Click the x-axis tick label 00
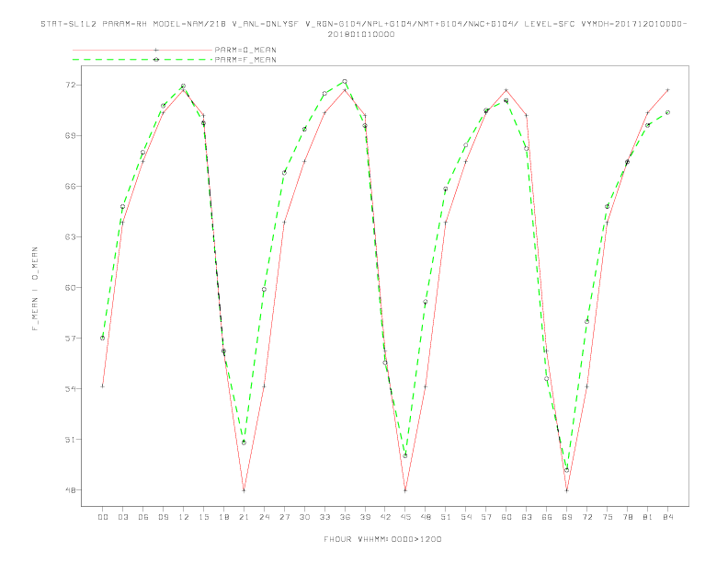The image size is (728, 563). pos(103,517)
